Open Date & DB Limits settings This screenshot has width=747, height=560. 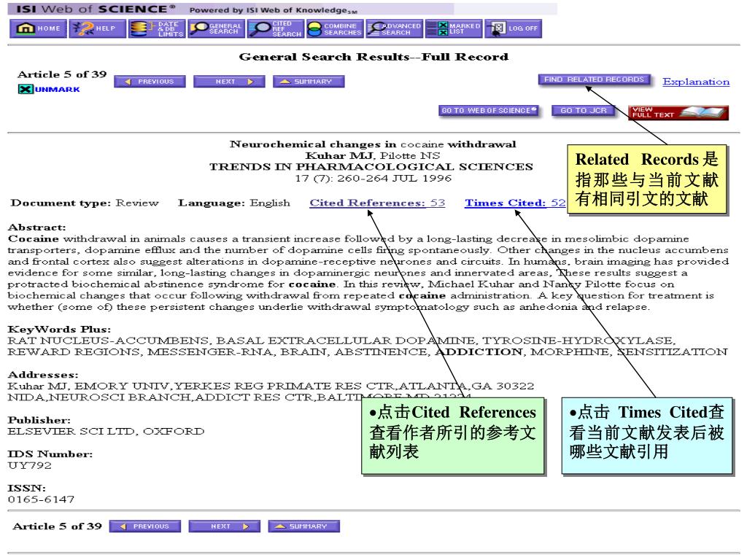pyautogui.click(x=158, y=28)
